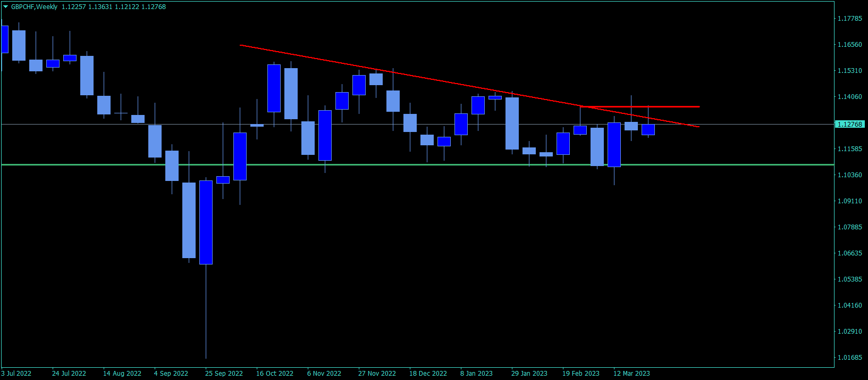Click the 3 Jul 2022 date label

click(16, 374)
